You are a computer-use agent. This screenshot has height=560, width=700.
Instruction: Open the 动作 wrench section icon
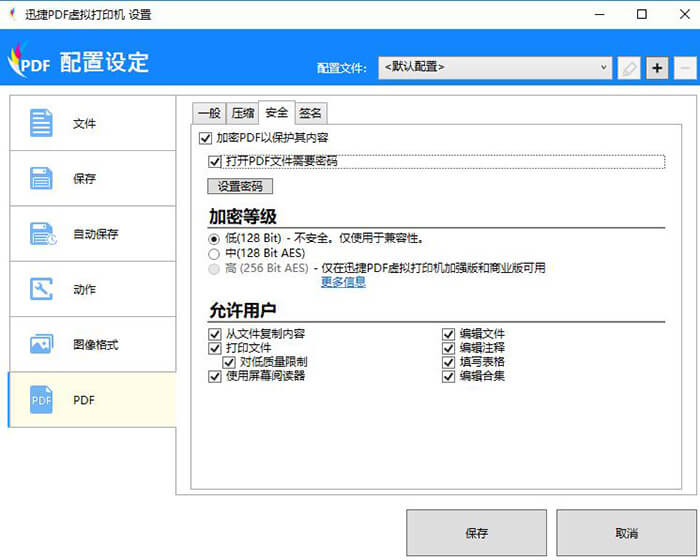pyautogui.click(x=41, y=289)
